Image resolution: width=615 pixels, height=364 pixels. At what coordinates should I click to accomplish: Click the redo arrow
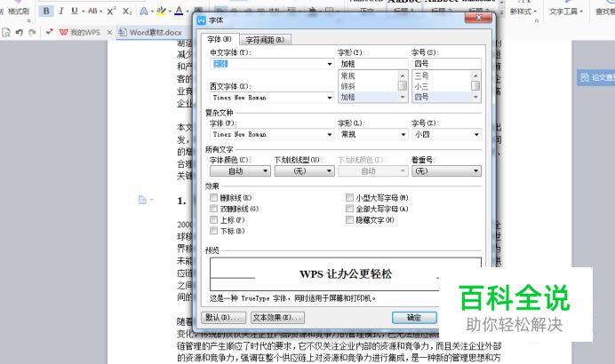click(x=32, y=33)
